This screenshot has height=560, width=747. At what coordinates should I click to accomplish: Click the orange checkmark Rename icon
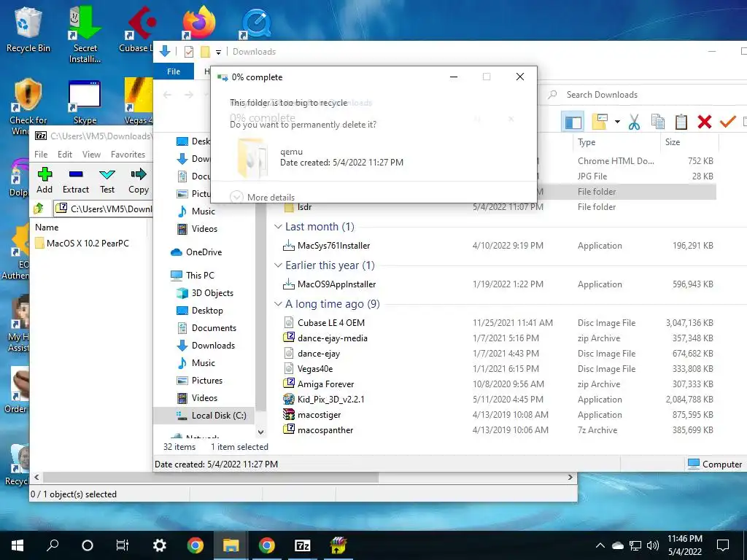(727, 122)
